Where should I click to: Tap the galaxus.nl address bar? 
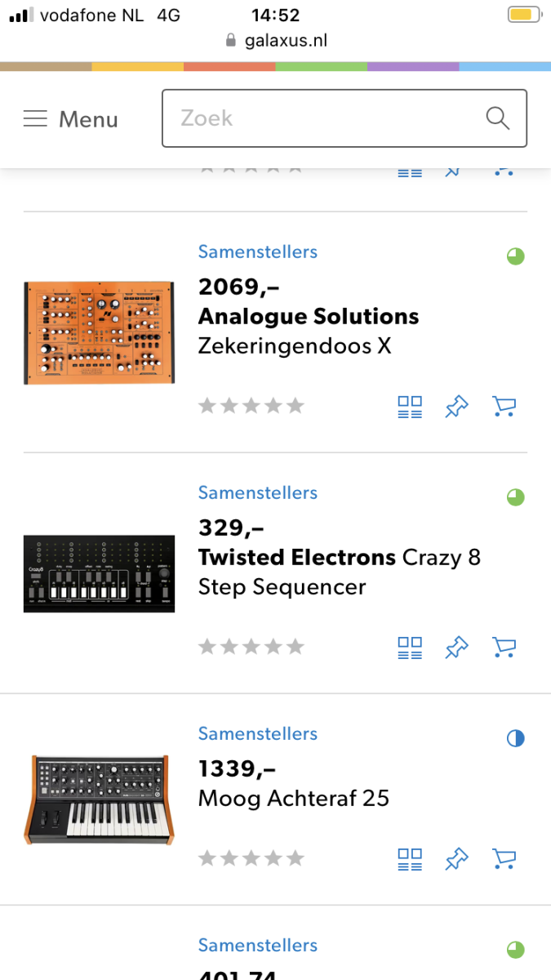275,40
